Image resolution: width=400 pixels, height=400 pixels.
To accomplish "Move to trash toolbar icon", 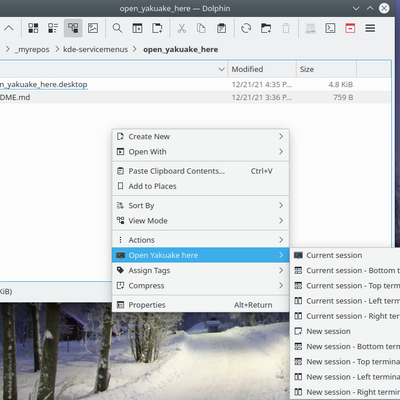I will [286, 28].
